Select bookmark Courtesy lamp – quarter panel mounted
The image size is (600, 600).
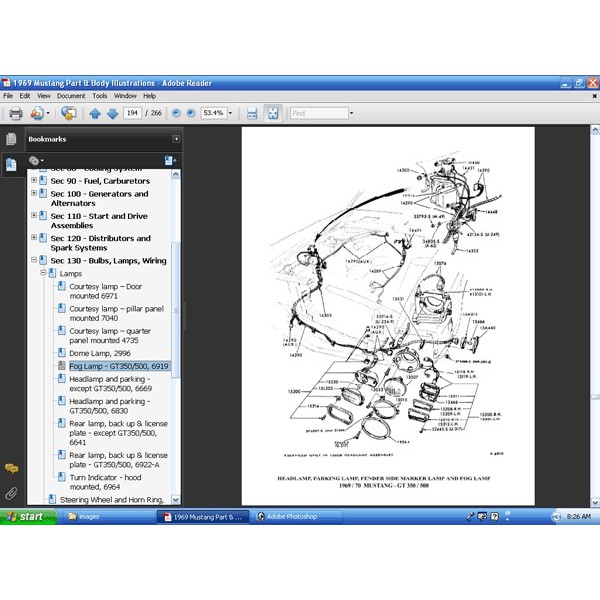click(110, 336)
